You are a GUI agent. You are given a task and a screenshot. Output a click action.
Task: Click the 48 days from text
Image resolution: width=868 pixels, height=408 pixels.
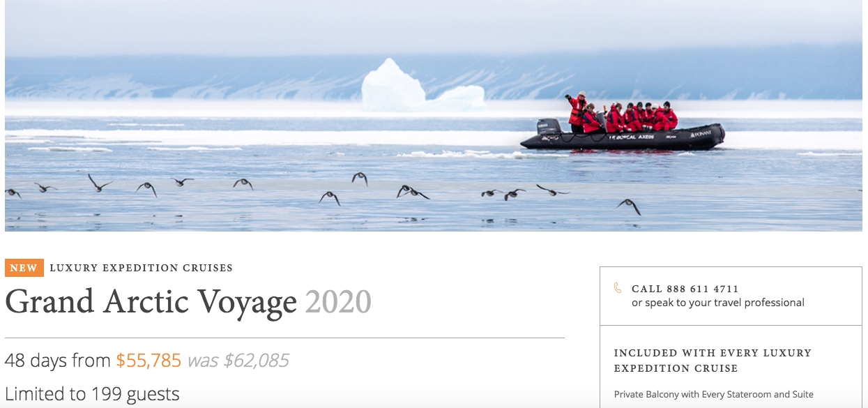tap(58, 361)
